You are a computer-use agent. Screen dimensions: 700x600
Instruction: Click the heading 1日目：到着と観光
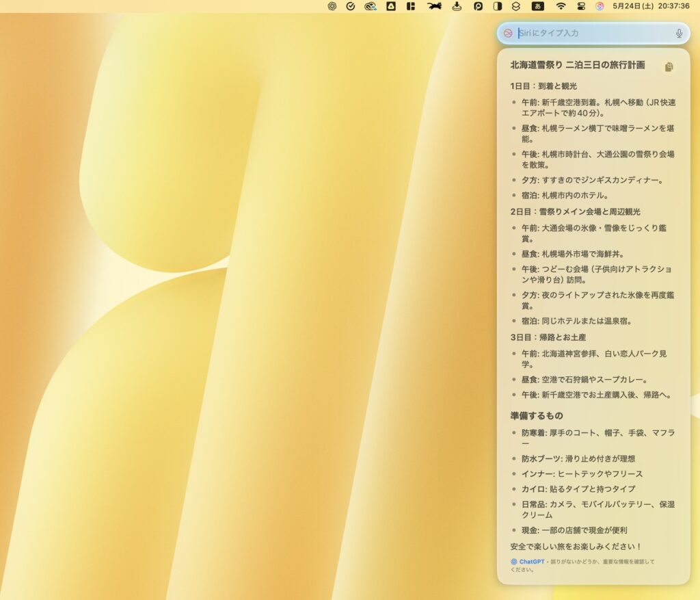coord(543,86)
